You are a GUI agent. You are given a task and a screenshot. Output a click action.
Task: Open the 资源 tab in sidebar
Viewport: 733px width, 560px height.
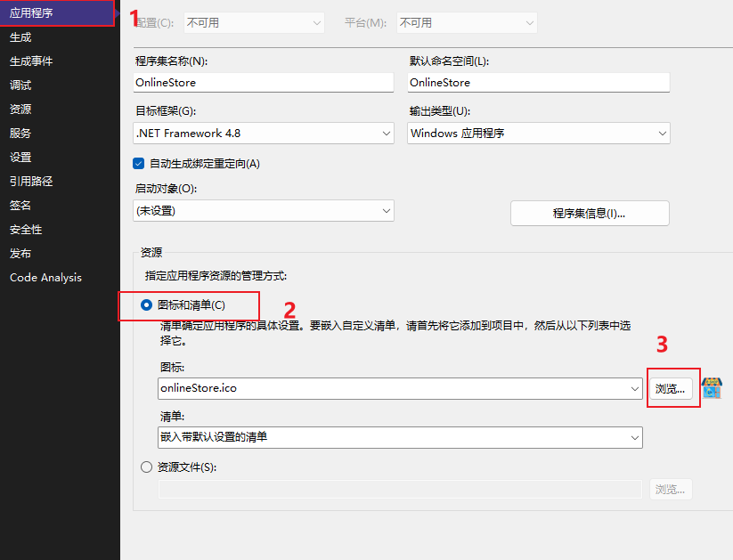(20, 110)
